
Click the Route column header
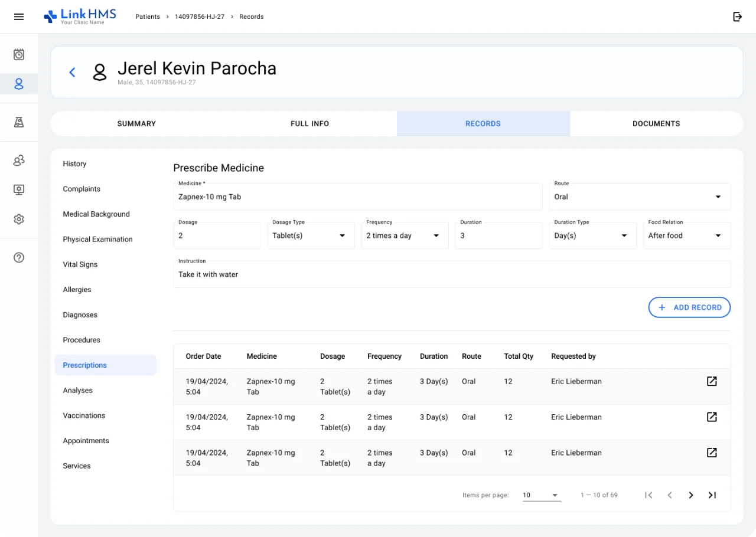pos(471,356)
